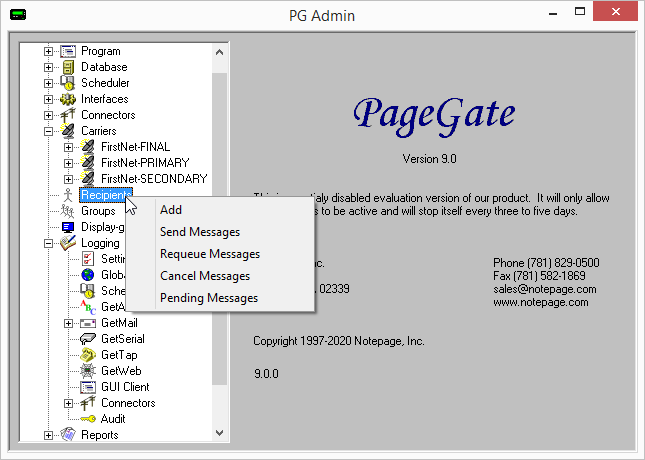Image resolution: width=645 pixels, height=460 pixels.
Task: Click the Carriers satellite dish icon
Action: [68, 131]
